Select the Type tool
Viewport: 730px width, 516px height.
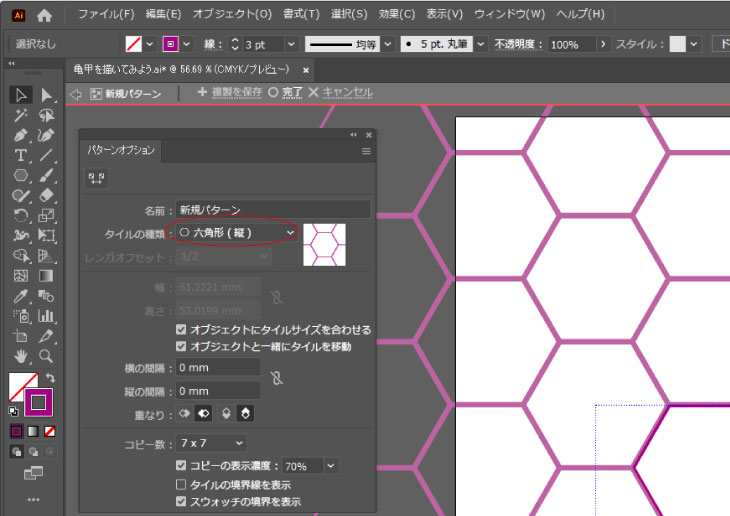(x=21, y=155)
